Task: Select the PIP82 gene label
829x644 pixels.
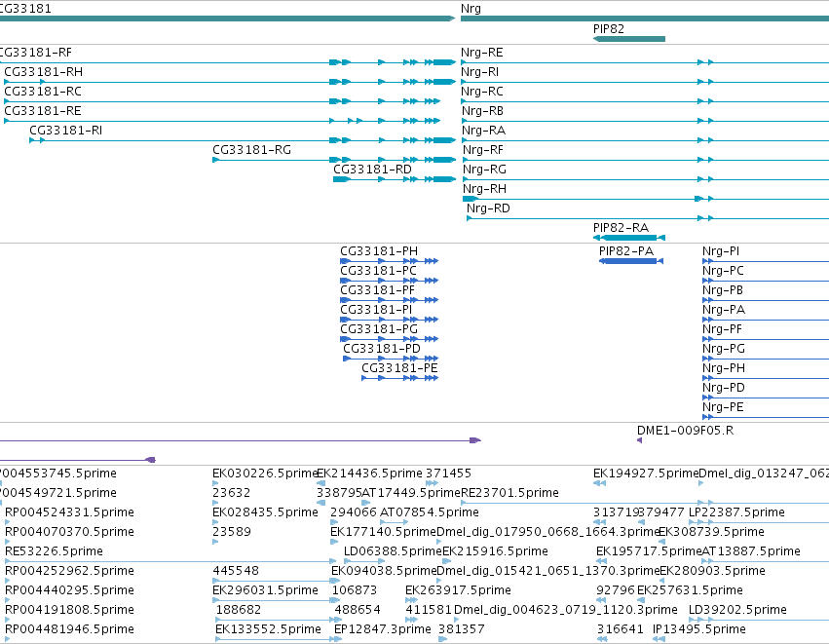Action: [x=609, y=28]
